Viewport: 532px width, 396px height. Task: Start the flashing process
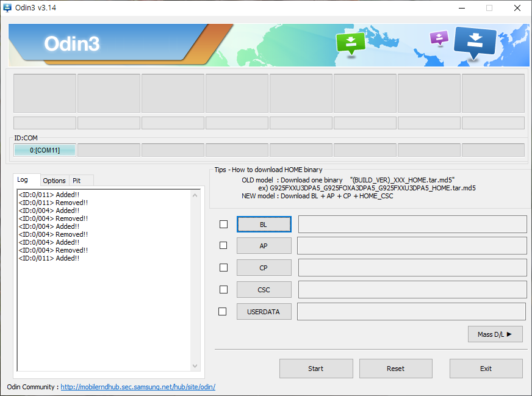(316, 369)
